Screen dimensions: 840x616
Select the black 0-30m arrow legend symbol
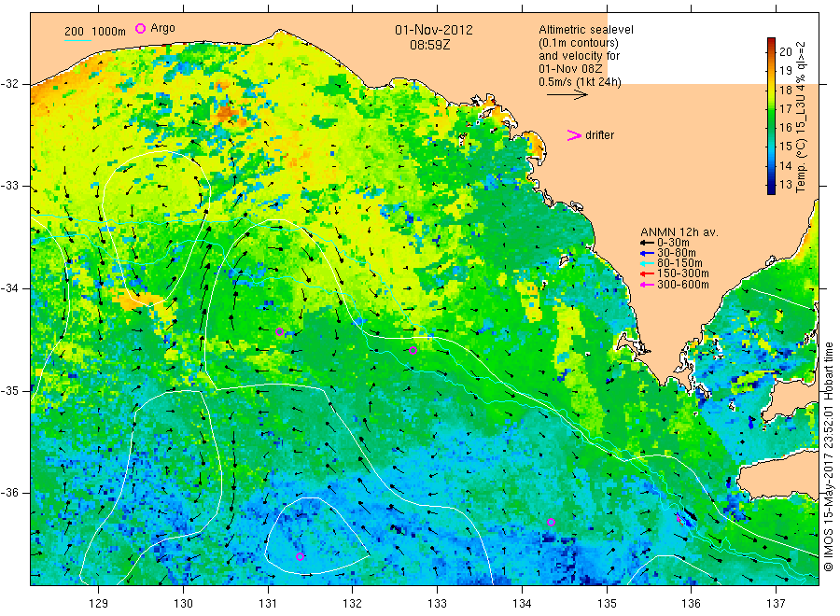pos(648,243)
